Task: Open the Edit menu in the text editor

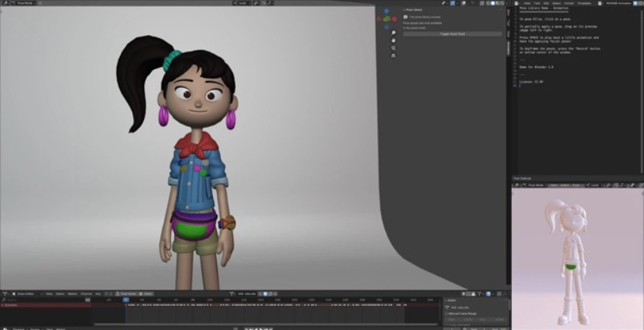Action: point(546,3)
